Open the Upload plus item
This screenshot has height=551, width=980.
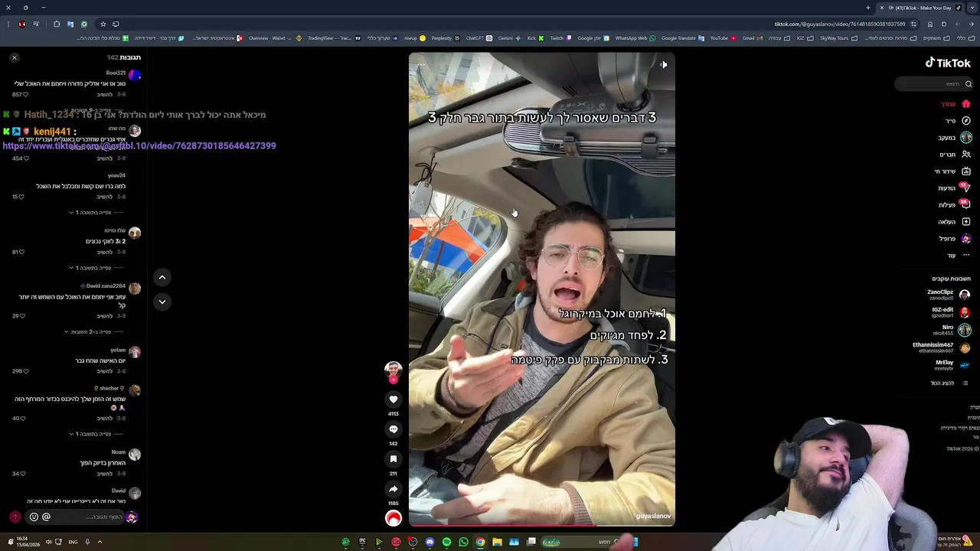[x=955, y=222]
